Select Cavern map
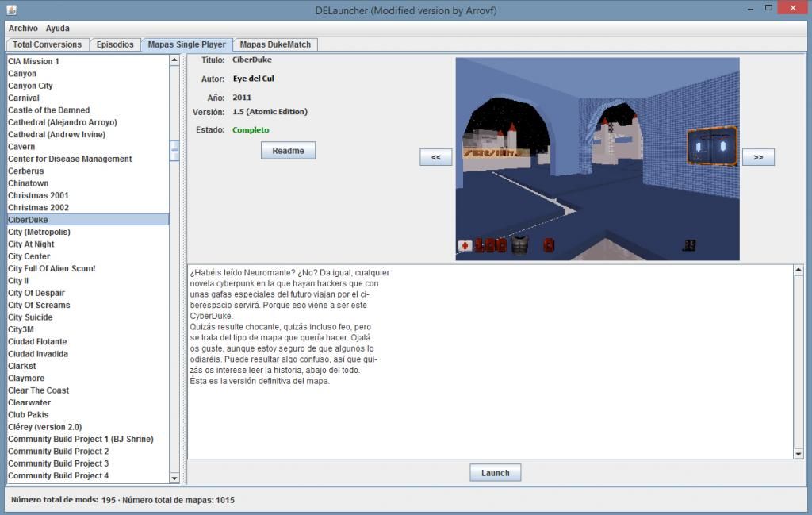Viewport: 812px width, 515px height. coord(88,147)
